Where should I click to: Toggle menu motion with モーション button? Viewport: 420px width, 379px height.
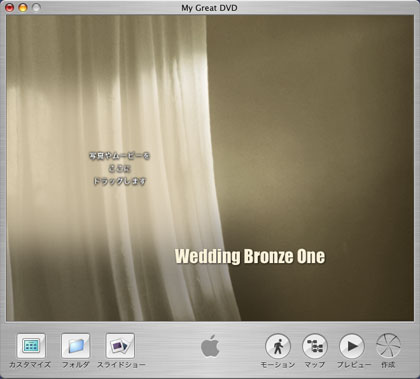[278, 346]
